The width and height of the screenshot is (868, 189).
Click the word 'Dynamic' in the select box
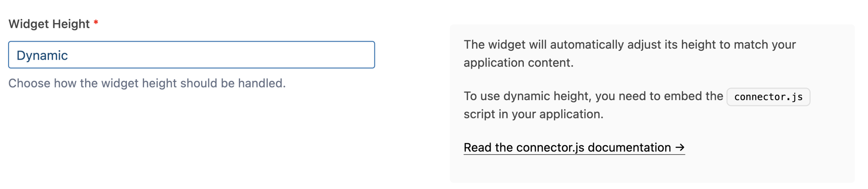[42, 55]
